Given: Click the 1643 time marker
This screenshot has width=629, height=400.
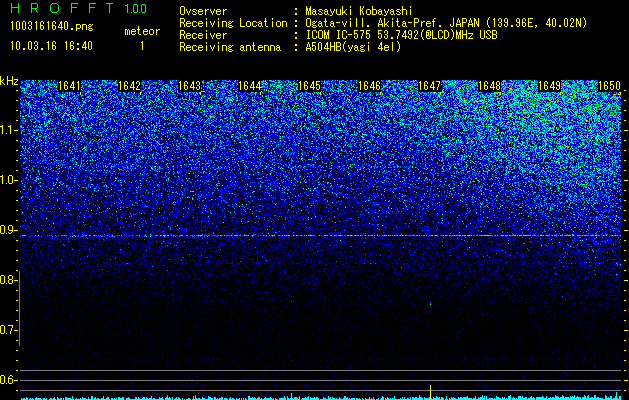Looking at the screenshot, I should [x=189, y=86].
